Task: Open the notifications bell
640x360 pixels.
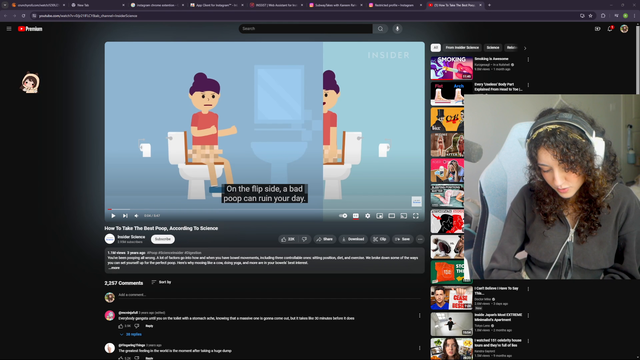Action: point(610,29)
